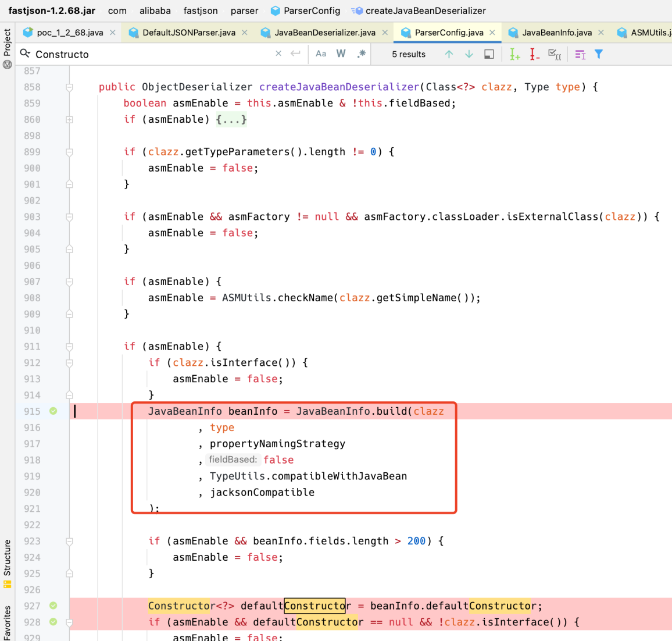Image resolution: width=672 pixels, height=641 pixels.
Task: Switch to JavaBeanDeserializer.java tab
Action: (325, 33)
